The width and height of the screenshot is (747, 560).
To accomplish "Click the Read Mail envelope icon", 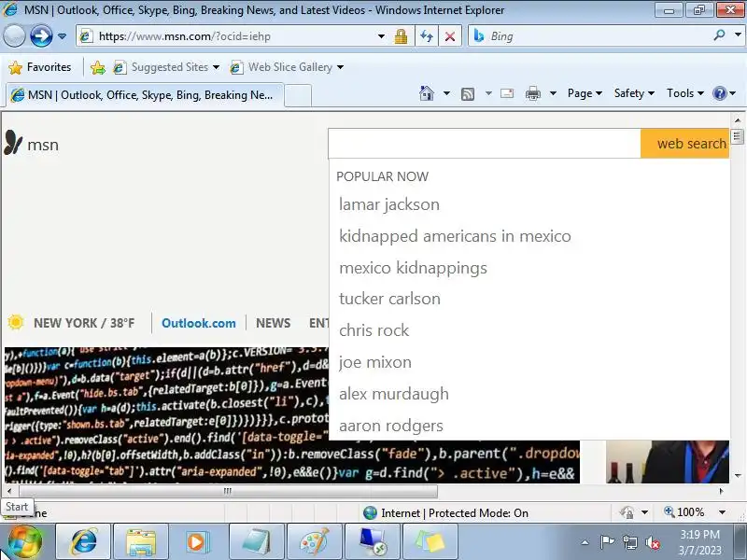I will click(x=507, y=93).
